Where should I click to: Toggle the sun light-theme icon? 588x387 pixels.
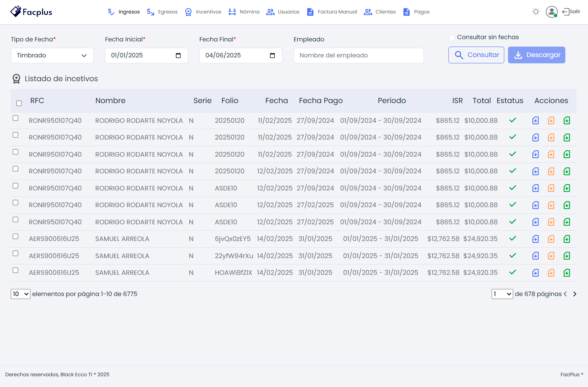click(x=536, y=12)
